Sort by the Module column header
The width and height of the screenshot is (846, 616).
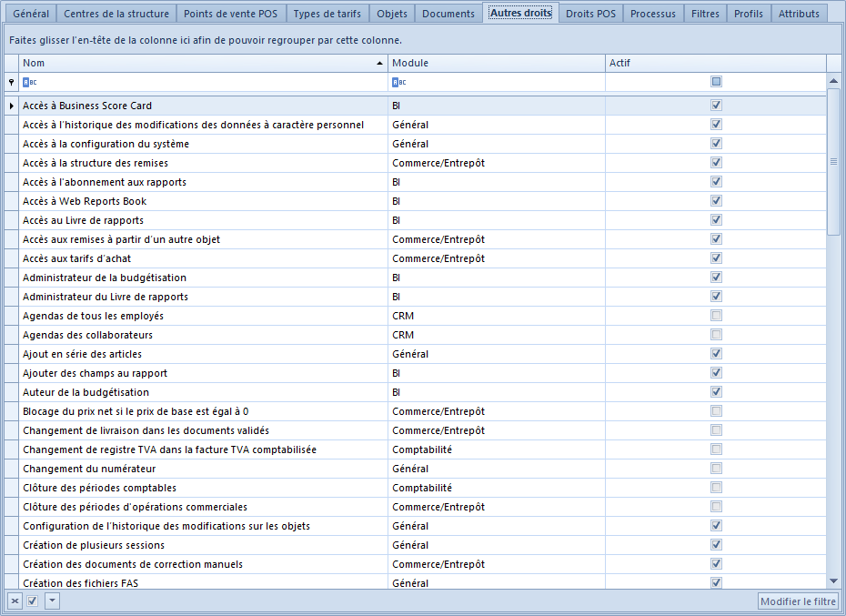tap(496, 63)
